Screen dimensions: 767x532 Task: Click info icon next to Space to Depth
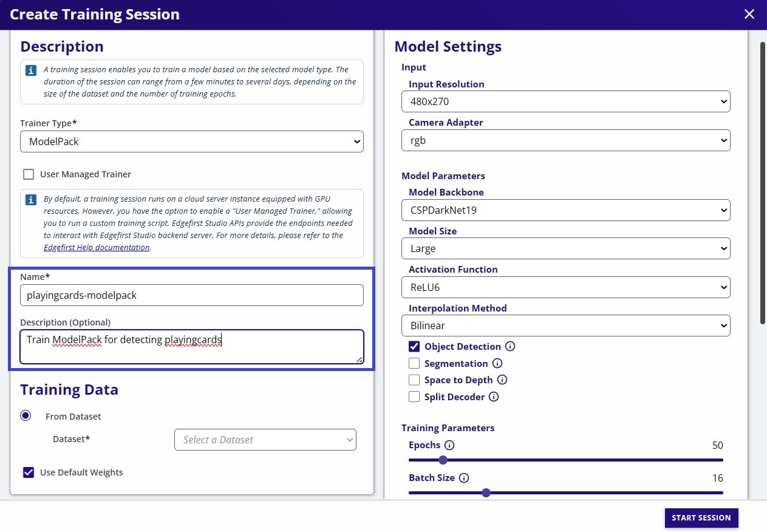point(502,380)
